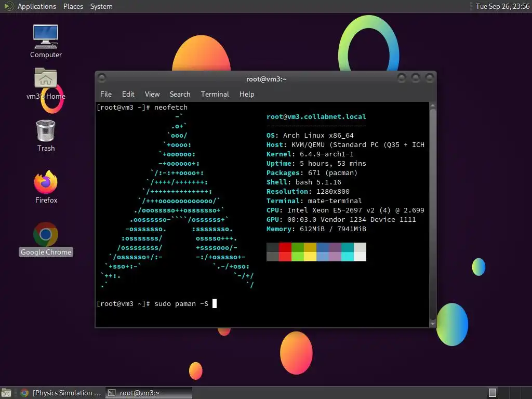Screen dimensions: 532x399
Task: Close the terminal window
Action: pyautogui.click(x=430, y=78)
